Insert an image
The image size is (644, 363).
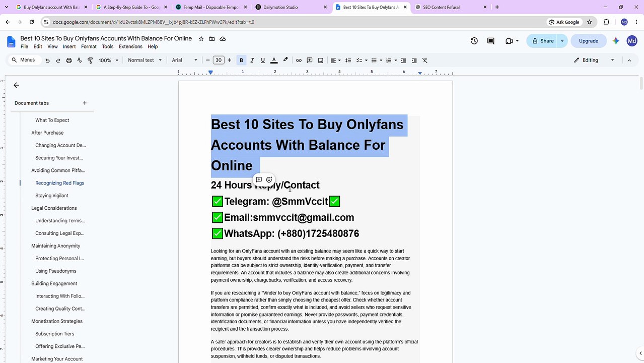click(321, 60)
